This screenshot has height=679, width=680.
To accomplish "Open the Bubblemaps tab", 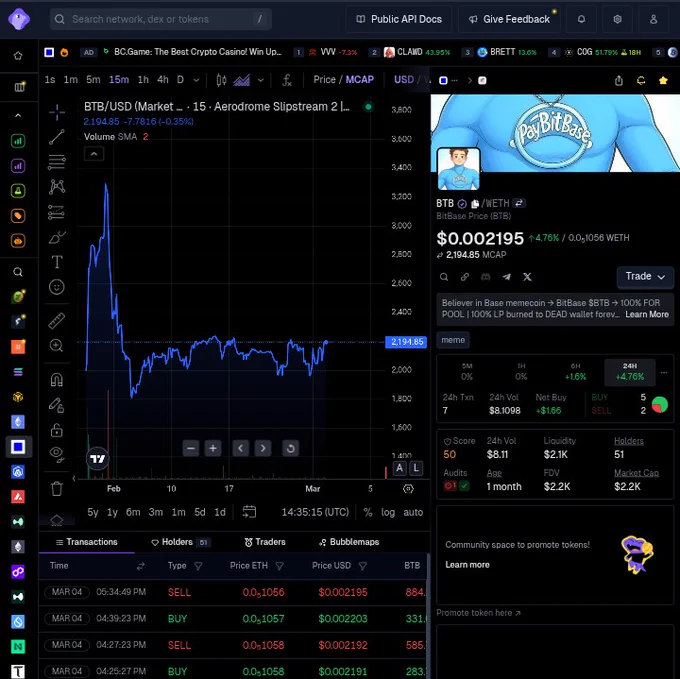I will [349, 542].
